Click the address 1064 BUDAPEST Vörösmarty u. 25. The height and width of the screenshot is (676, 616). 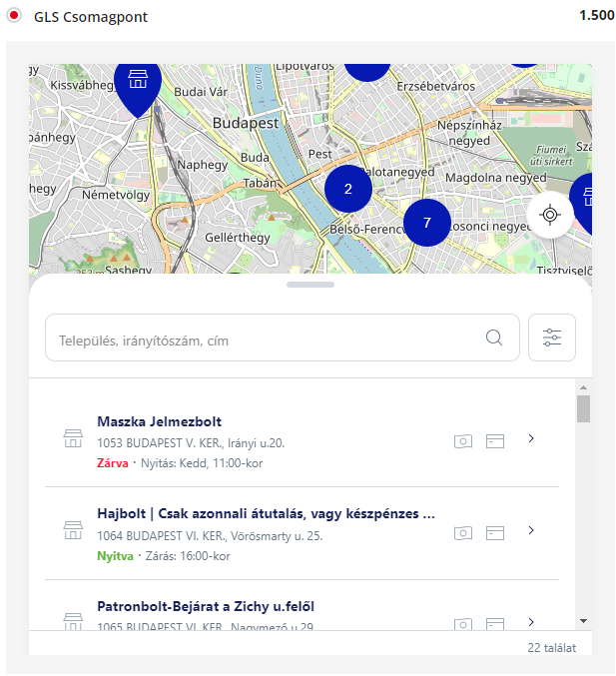(210, 536)
